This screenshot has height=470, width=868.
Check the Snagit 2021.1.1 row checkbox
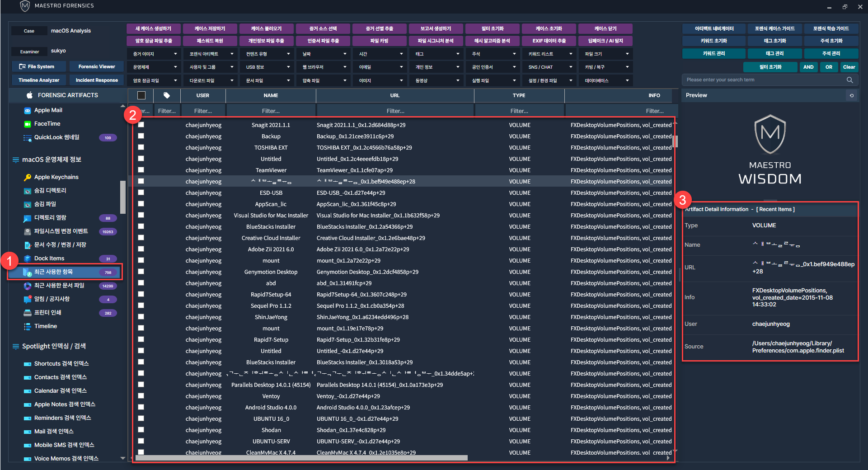tap(141, 125)
